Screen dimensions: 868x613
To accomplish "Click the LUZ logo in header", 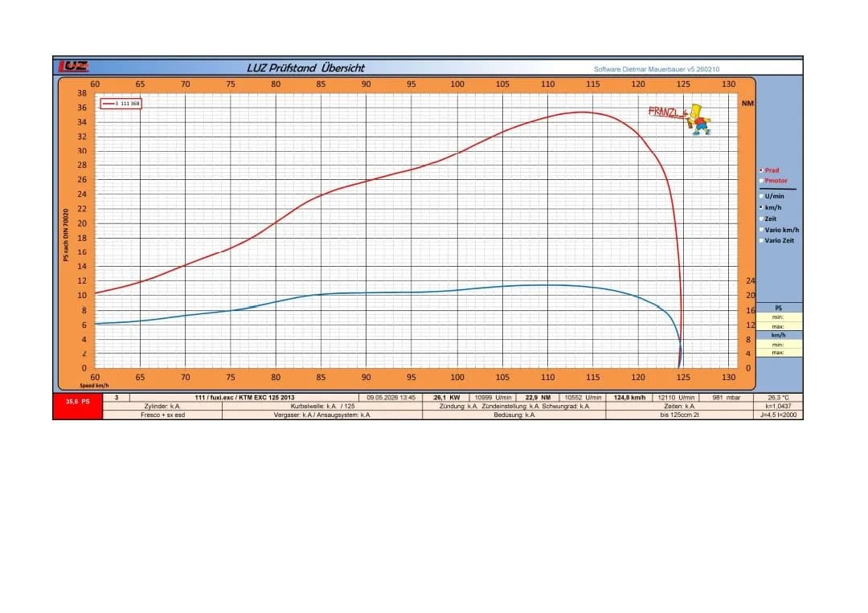I will 74,67.
